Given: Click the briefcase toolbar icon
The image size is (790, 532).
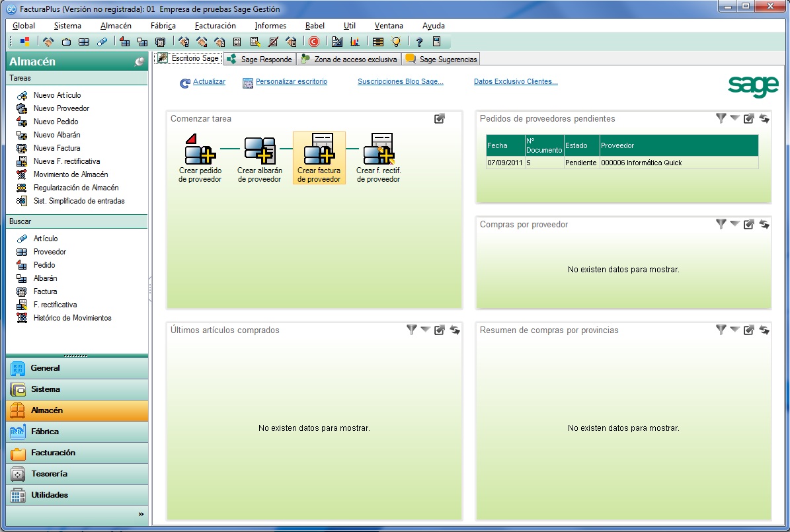Looking at the screenshot, I should [x=66, y=42].
